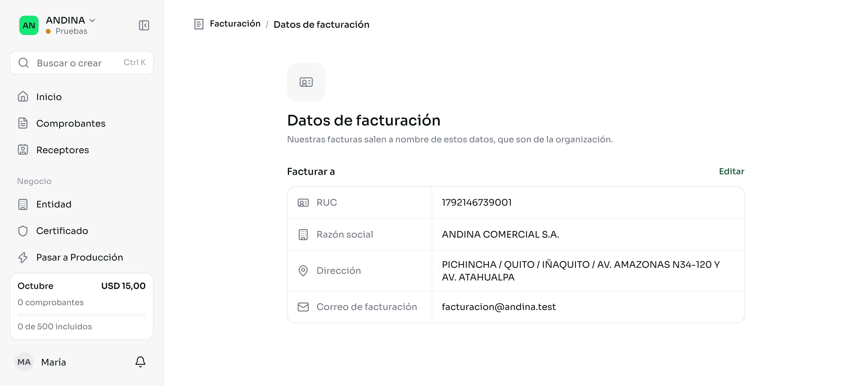Click the building icon beside Razón social
This screenshot has height=386, width=868.
303,235
